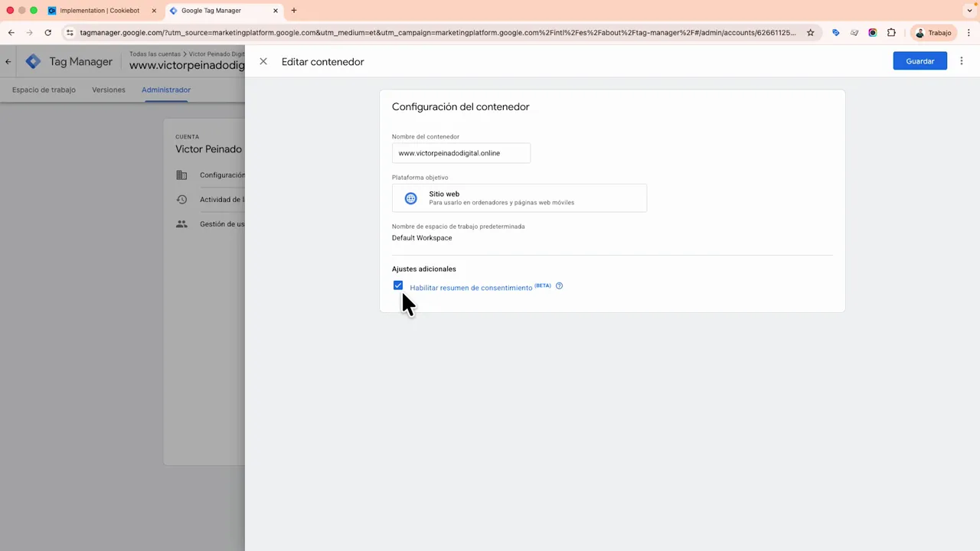This screenshot has width=980, height=551.
Task: Open the Extensions puzzle icon
Action: [891, 33]
